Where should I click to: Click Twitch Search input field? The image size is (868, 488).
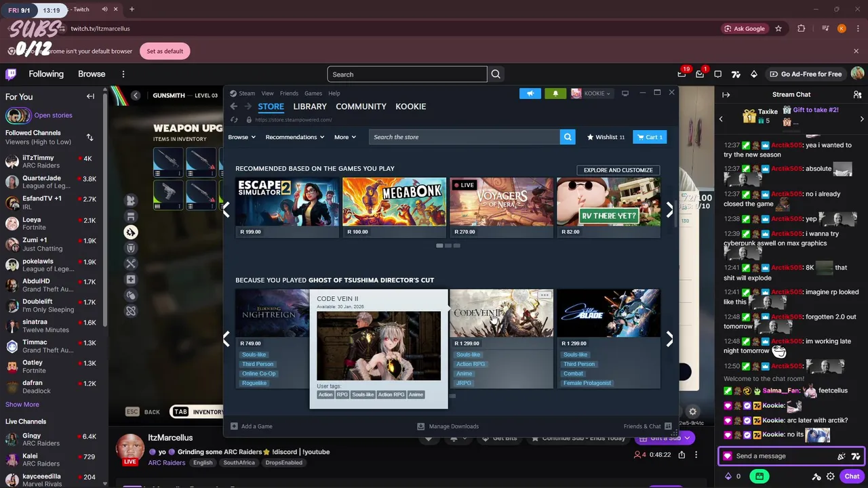click(x=407, y=74)
